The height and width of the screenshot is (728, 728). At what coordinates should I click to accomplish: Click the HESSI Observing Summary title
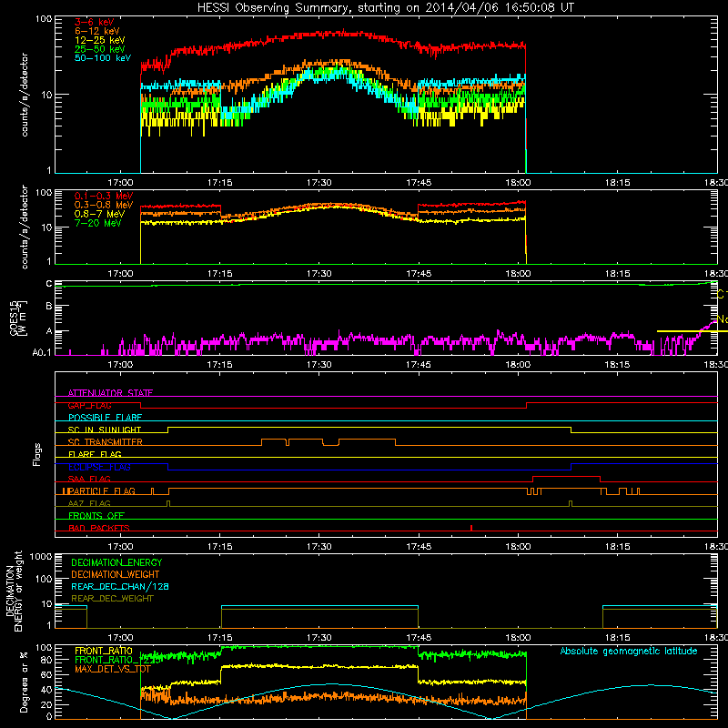coord(386,7)
